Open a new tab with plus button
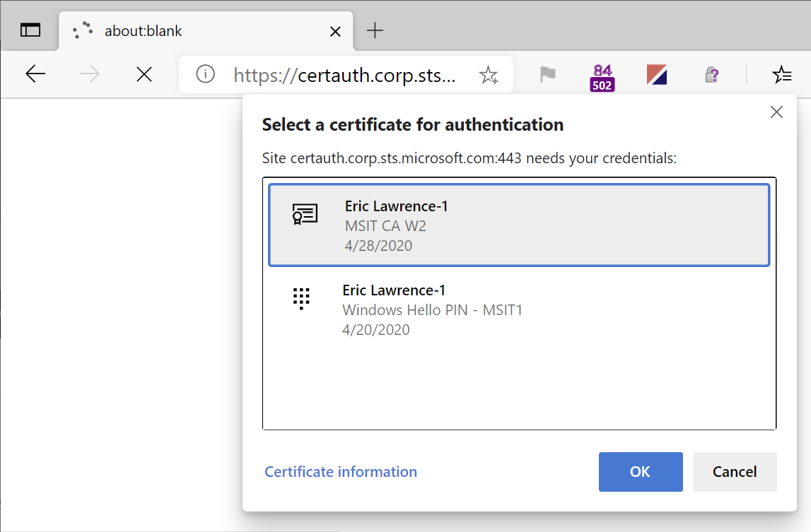Screen dimensions: 811x532 pos(375,31)
